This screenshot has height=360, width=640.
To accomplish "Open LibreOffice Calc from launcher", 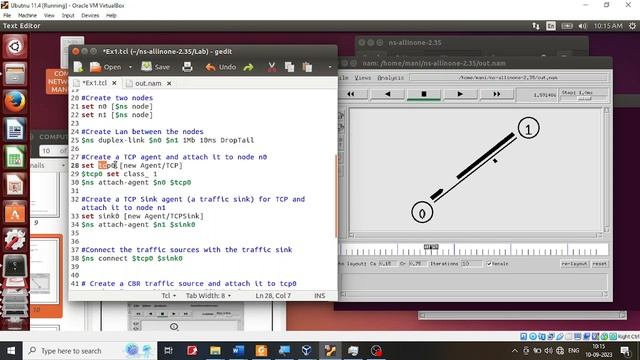I will [x=15, y=157].
